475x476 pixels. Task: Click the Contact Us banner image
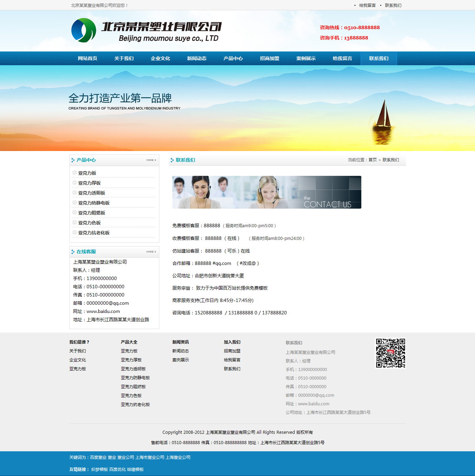pos(267,192)
